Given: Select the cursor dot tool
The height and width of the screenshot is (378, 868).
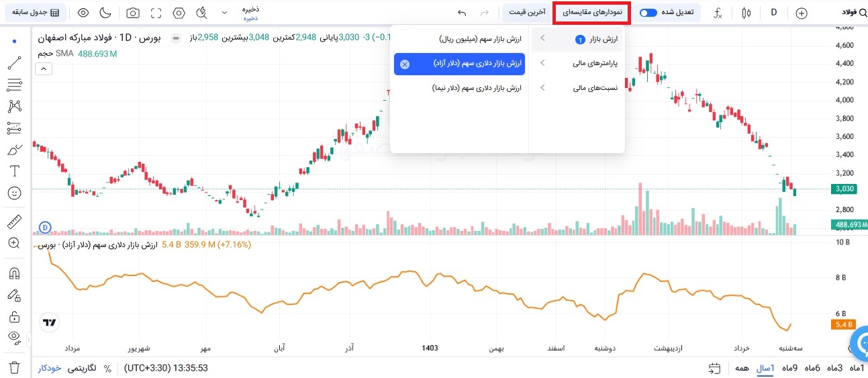Looking at the screenshot, I should [x=14, y=42].
